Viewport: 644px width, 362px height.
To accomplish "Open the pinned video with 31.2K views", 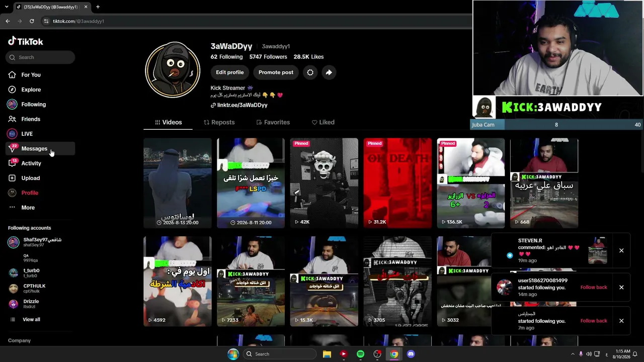I will coord(397,183).
